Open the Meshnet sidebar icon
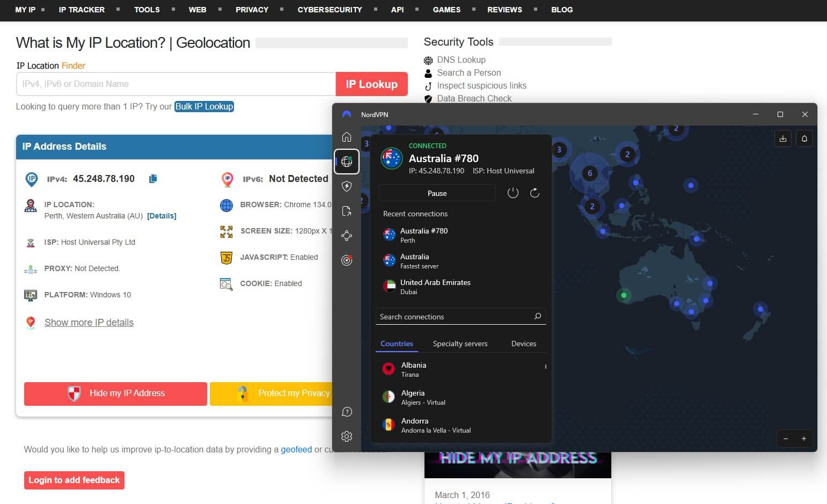 347,236
